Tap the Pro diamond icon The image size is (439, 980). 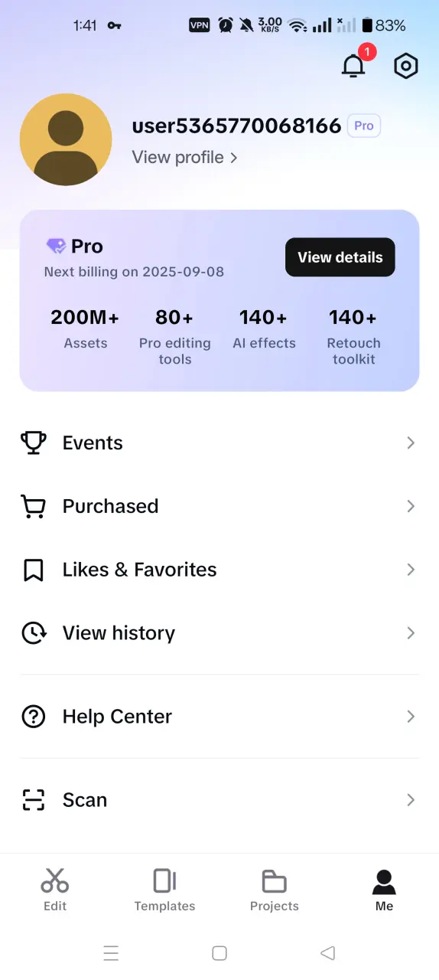56,247
